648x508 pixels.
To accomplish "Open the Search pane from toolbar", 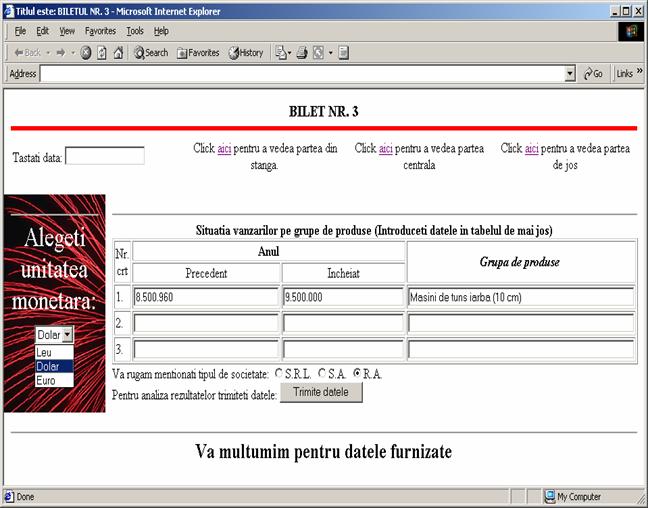I will click(151, 53).
